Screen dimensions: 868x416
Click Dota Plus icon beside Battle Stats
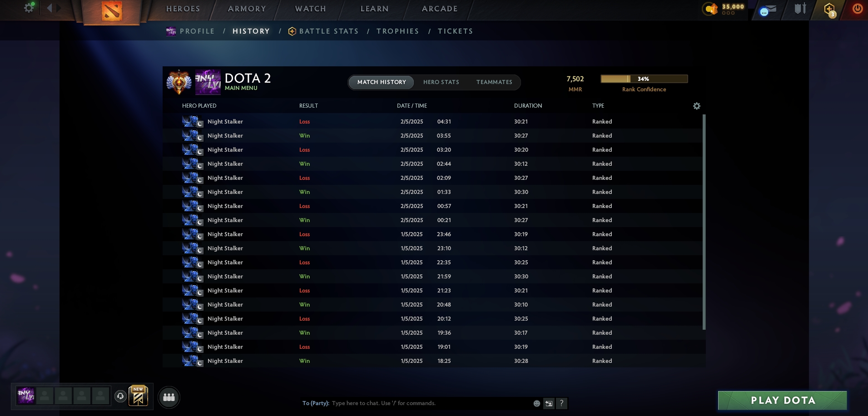[x=292, y=31]
